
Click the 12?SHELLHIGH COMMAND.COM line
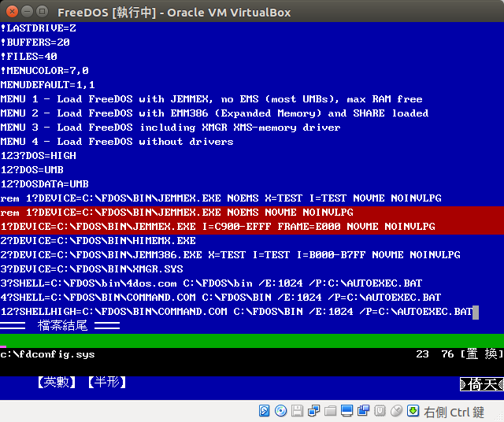pyautogui.click(x=236, y=312)
